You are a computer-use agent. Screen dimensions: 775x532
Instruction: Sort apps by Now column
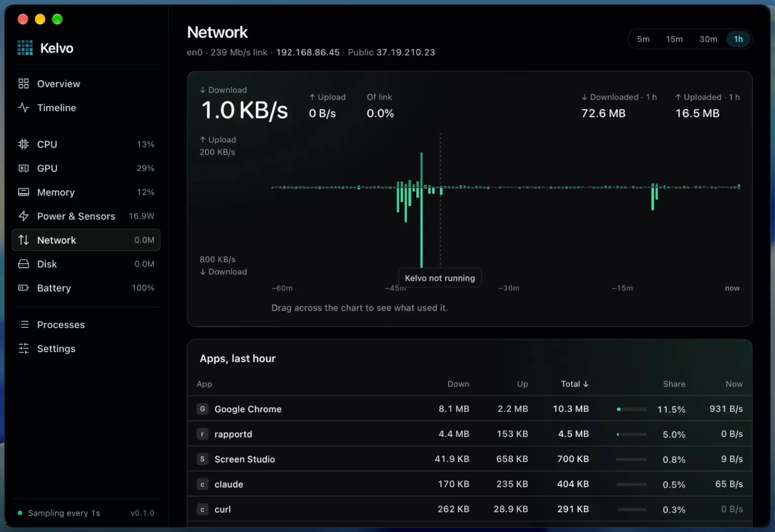[734, 384]
